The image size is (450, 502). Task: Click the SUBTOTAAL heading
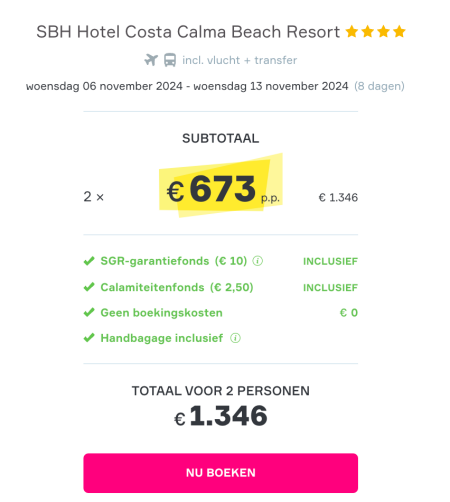(x=221, y=138)
